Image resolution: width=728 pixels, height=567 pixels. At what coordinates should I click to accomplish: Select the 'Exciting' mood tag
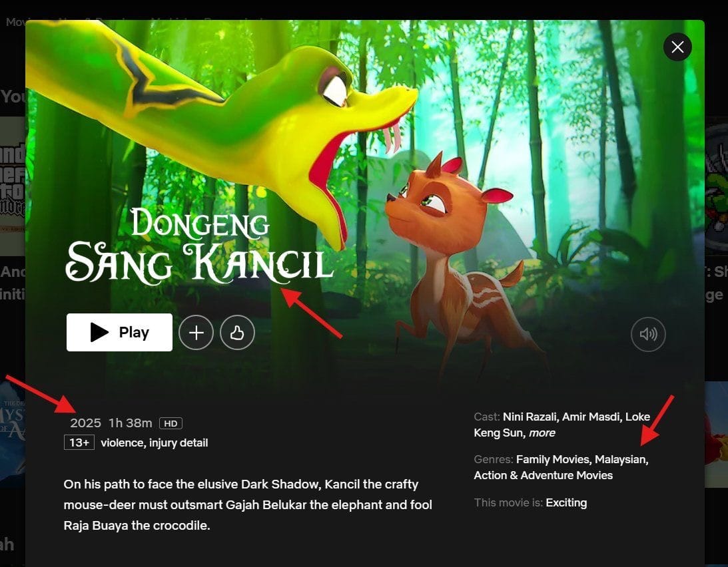coord(566,502)
